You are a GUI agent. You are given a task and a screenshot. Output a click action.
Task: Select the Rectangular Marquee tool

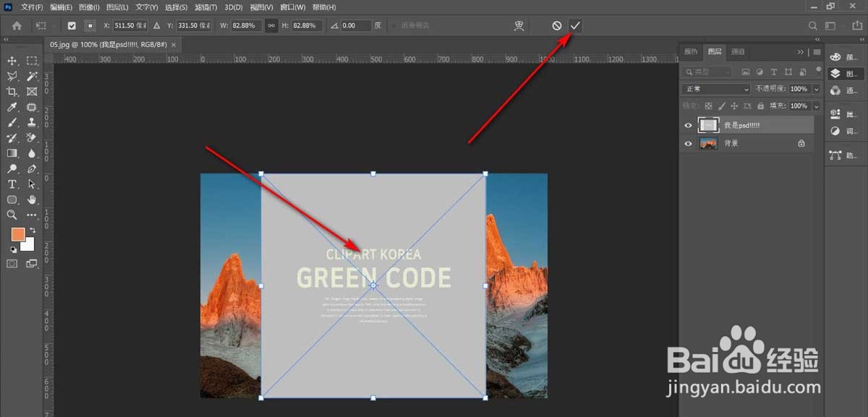point(32,61)
